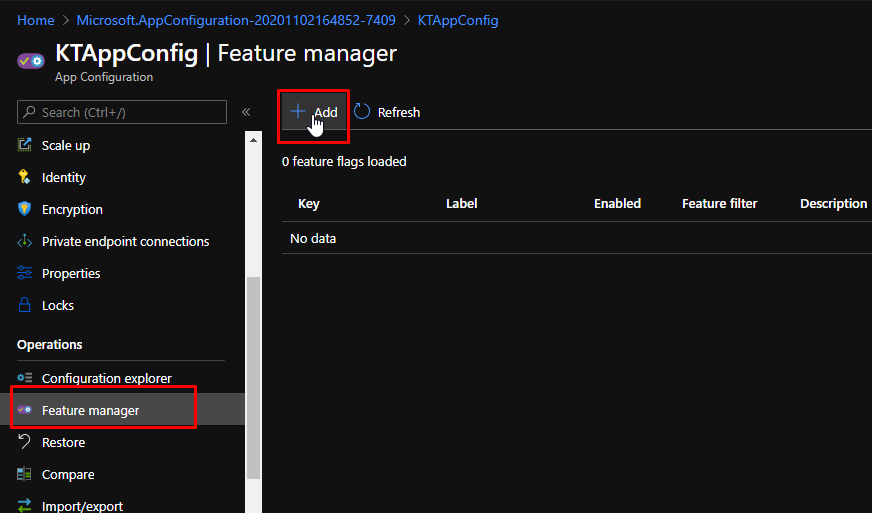Open the KTAppConfig breadcrumb link
872x513 pixels.
458,21
